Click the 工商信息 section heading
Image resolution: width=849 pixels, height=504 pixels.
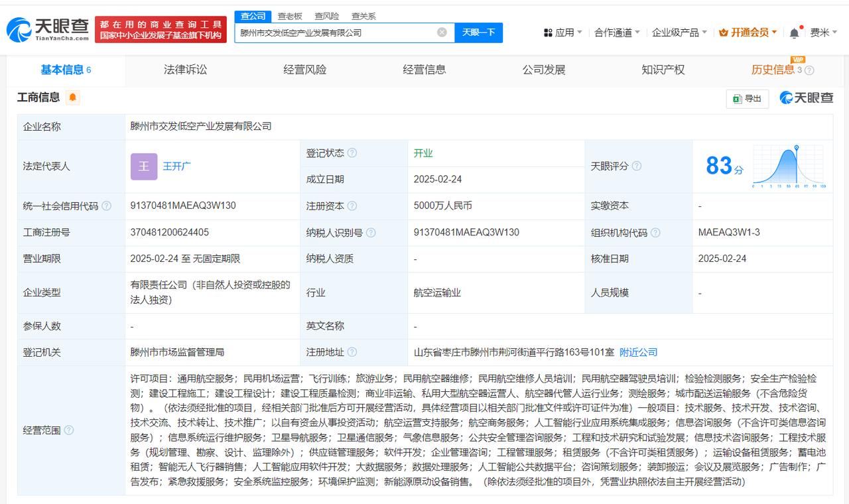38,97
